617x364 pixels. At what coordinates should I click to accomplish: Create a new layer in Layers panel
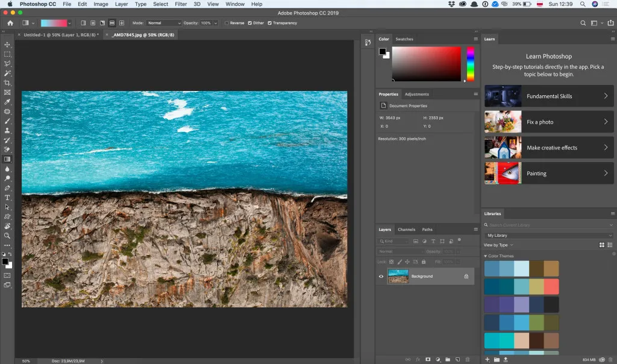pyautogui.click(x=457, y=359)
